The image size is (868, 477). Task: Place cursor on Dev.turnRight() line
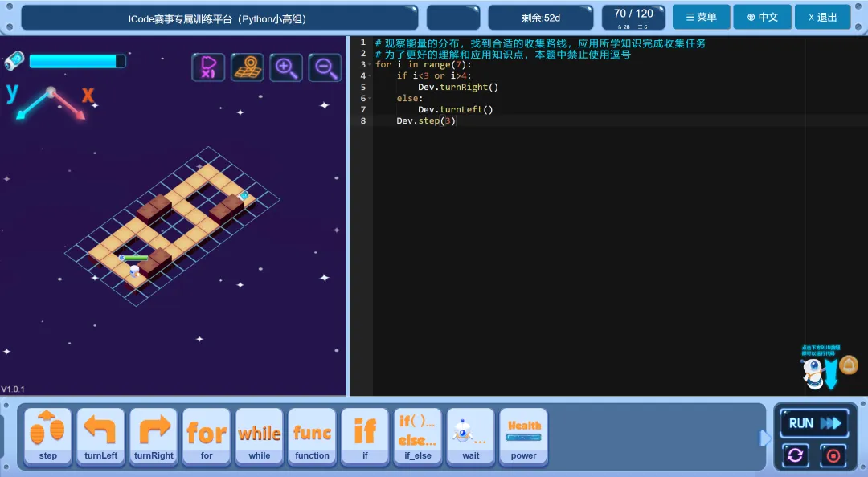pos(458,87)
